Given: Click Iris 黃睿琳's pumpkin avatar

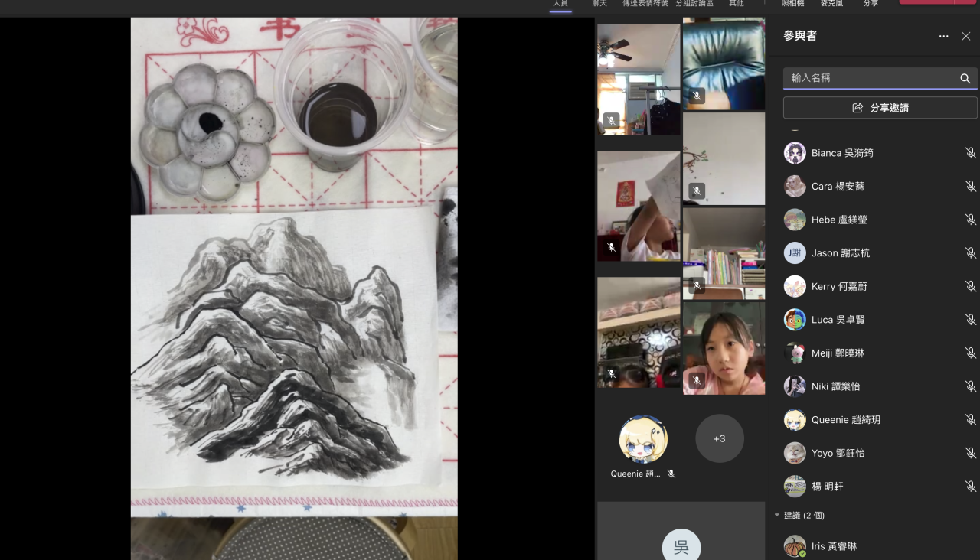Looking at the screenshot, I should point(795,546).
